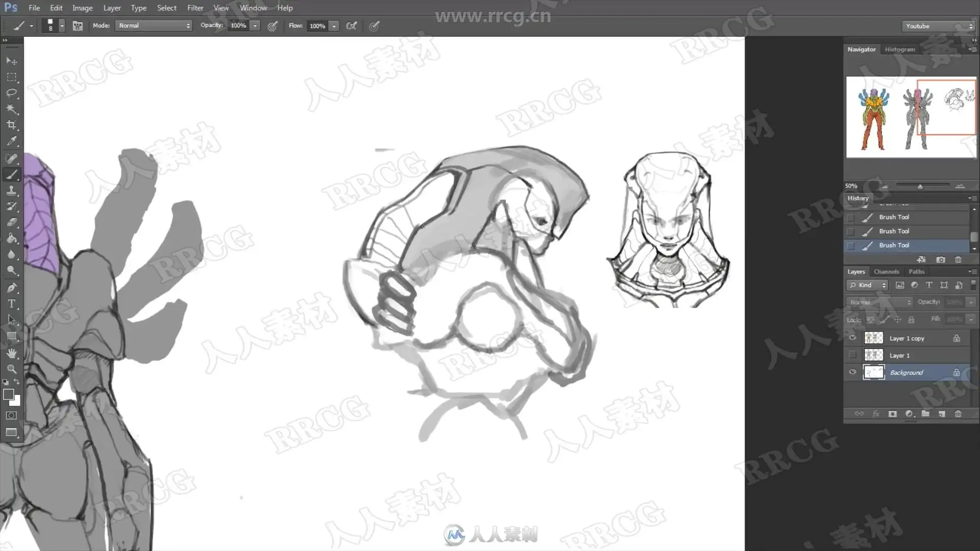Select the Hand tool

click(x=11, y=353)
